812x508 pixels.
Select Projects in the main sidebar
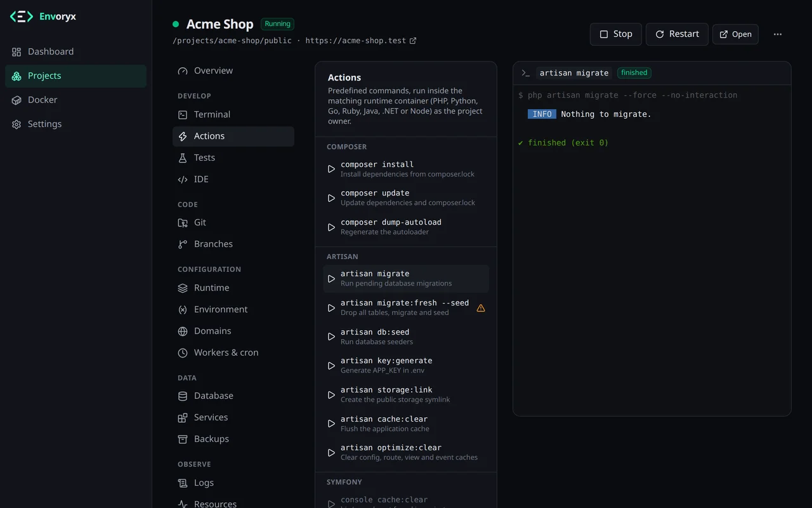click(75, 76)
